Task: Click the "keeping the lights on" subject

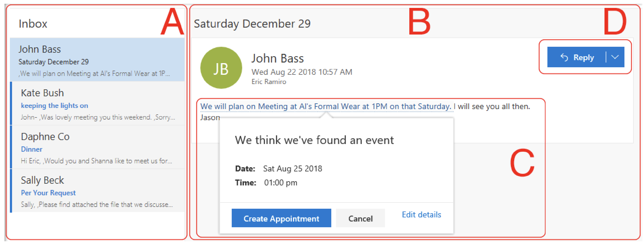Action: pos(55,106)
